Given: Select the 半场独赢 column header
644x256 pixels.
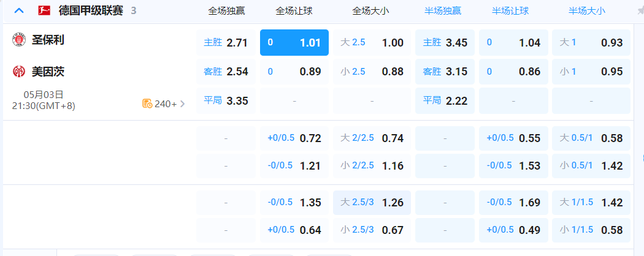Looking at the screenshot, I should [x=443, y=11].
